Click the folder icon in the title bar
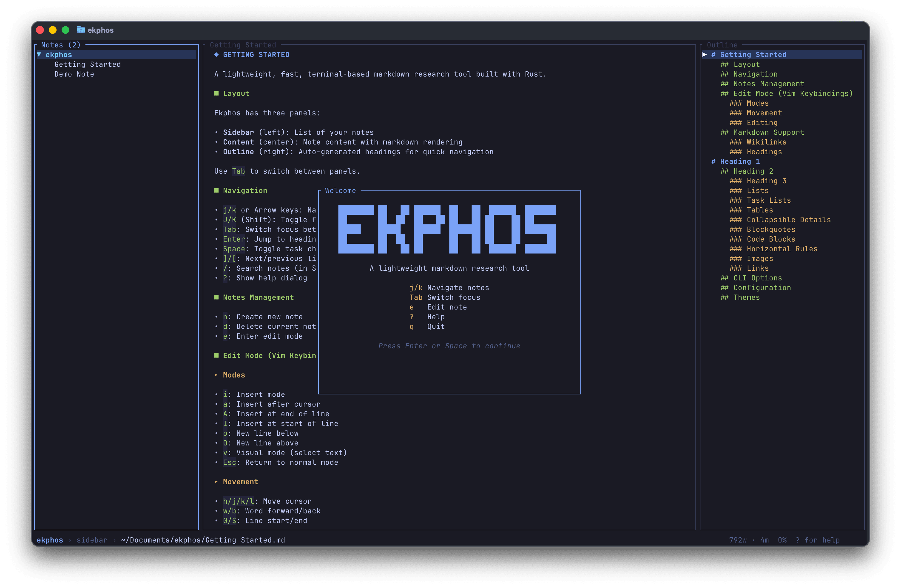 coord(81,30)
